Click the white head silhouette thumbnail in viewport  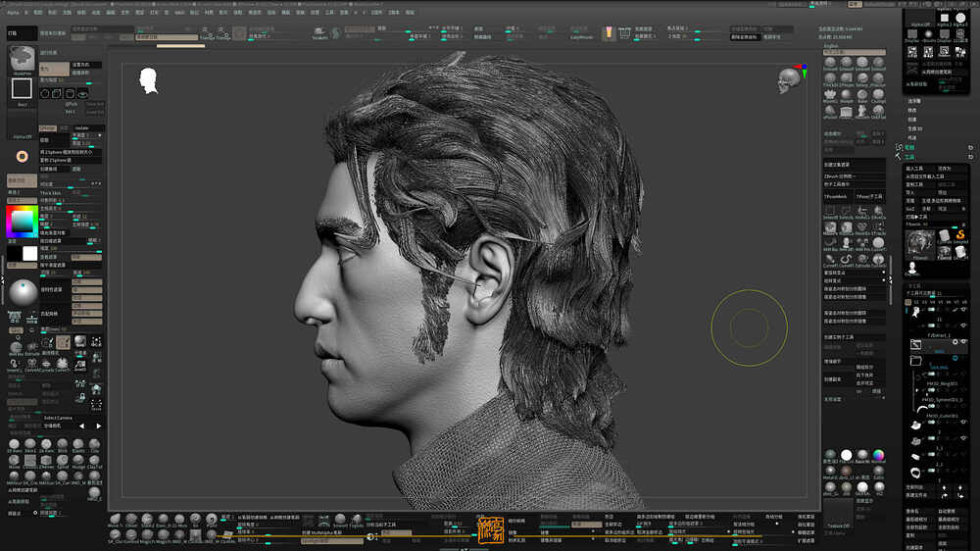(x=148, y=80)
